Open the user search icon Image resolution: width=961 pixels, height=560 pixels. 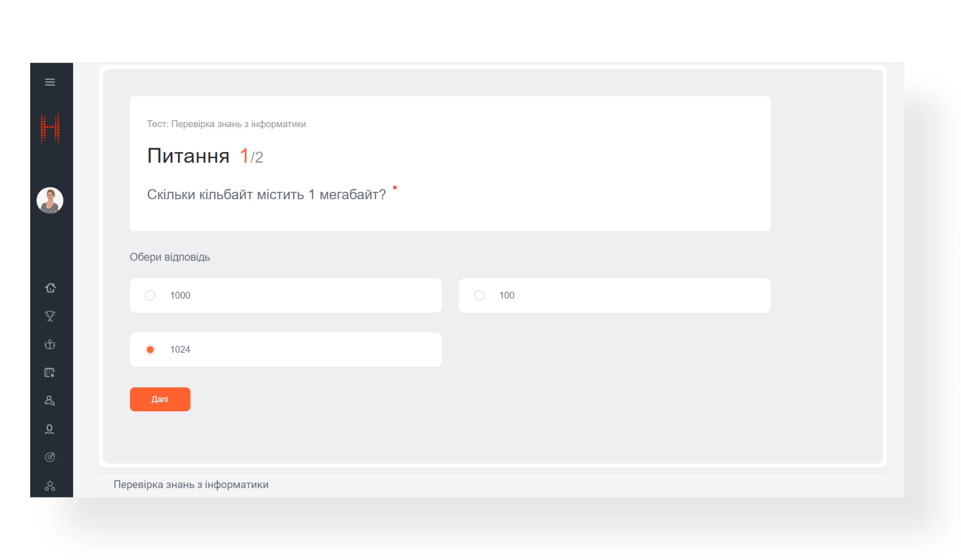point(50,401)
